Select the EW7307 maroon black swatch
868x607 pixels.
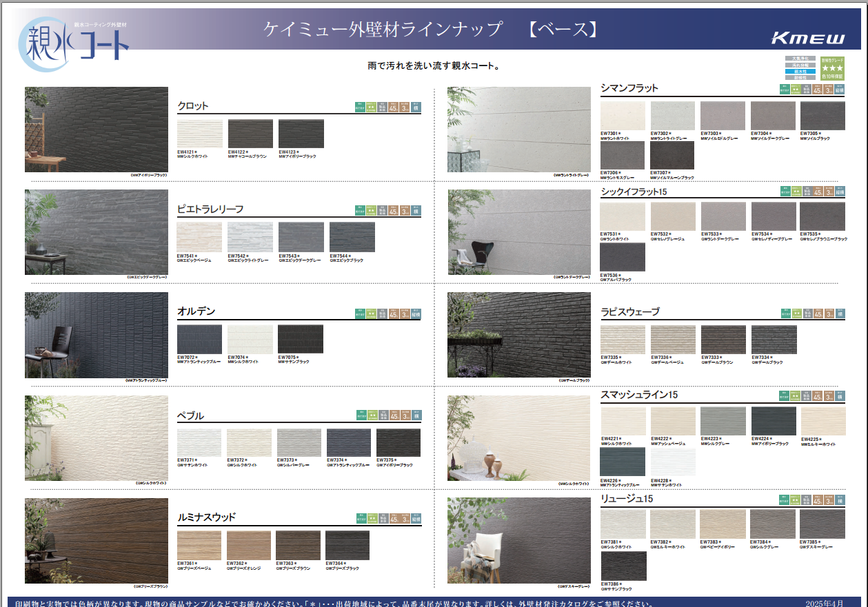pyautogui.click(x=672, y=155)
